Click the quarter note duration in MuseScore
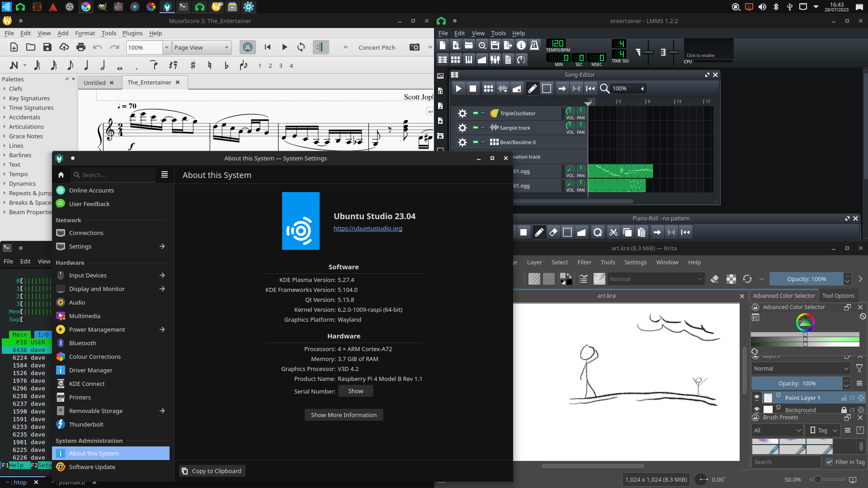Image resolution: width=868 pixels, height=488 pixels. [86, 66]
